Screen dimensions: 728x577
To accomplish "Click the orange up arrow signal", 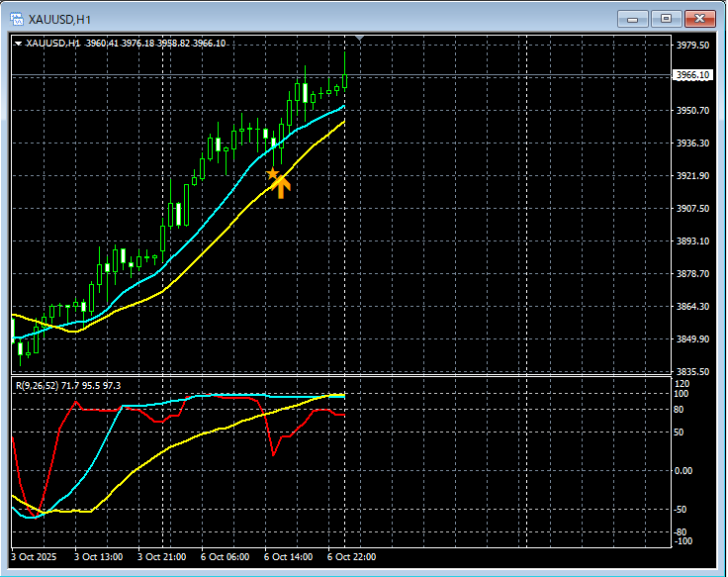I will point(281,188).
